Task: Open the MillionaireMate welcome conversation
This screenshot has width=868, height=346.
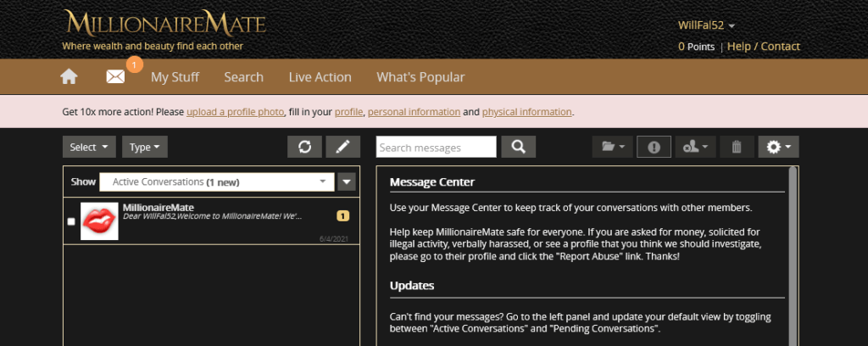Action: pyautogui.click(x=211, y=220)
